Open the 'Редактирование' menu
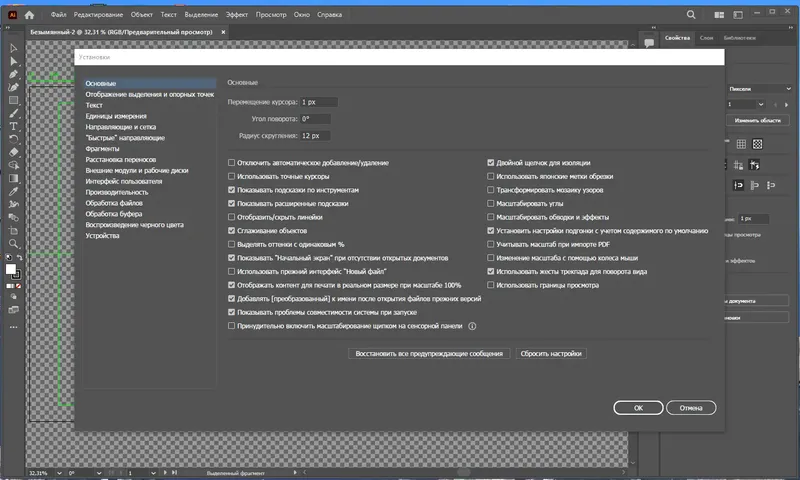Viewport: 800px width, 480px height. point(98,15)
